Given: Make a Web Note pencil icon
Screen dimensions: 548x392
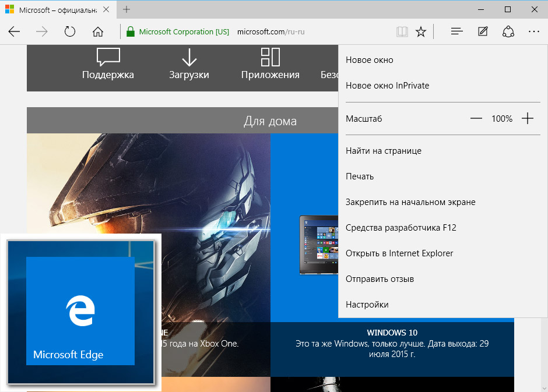Looking at the screenshot, I should (483, 32).
